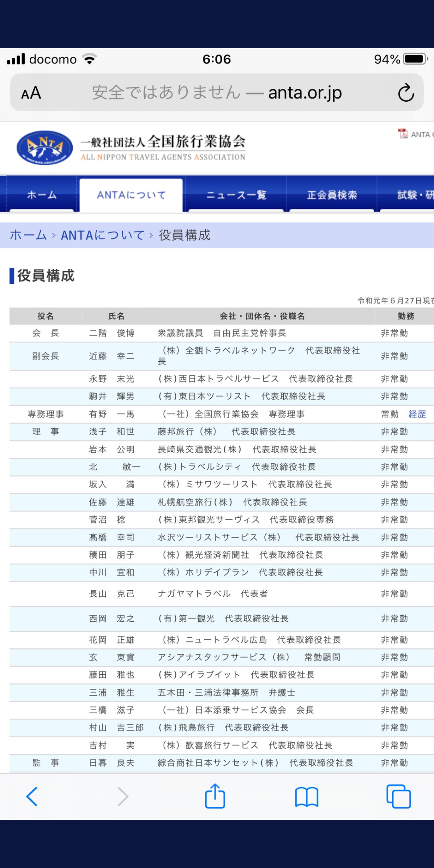This screenshot has height=868, width=434.
Task: Select the name 浅子 和世
Action: (112, 432)
